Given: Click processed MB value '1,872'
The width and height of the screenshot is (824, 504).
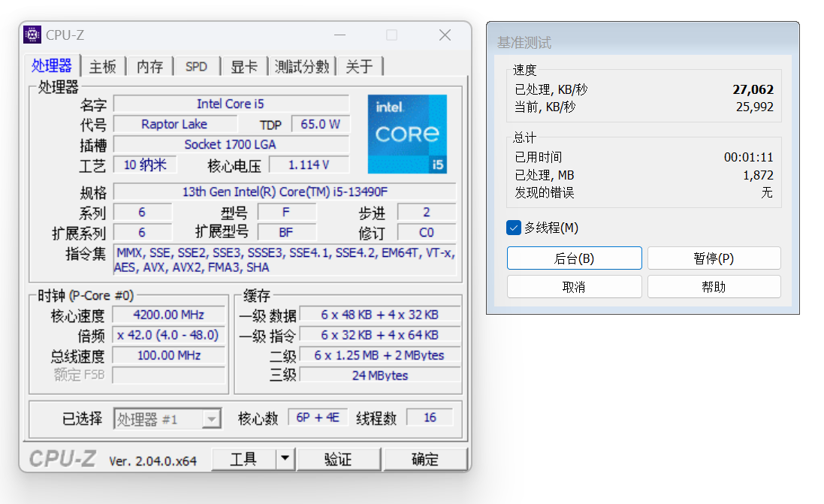Looking at the screenshot, I should pos(758,175).
